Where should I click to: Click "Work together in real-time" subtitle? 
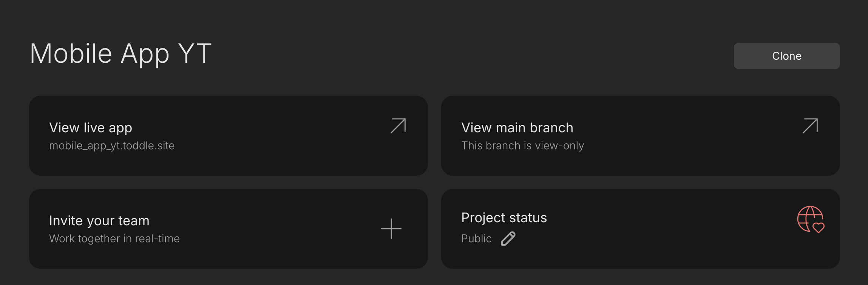pyautogui.click(x=114, y=239)
